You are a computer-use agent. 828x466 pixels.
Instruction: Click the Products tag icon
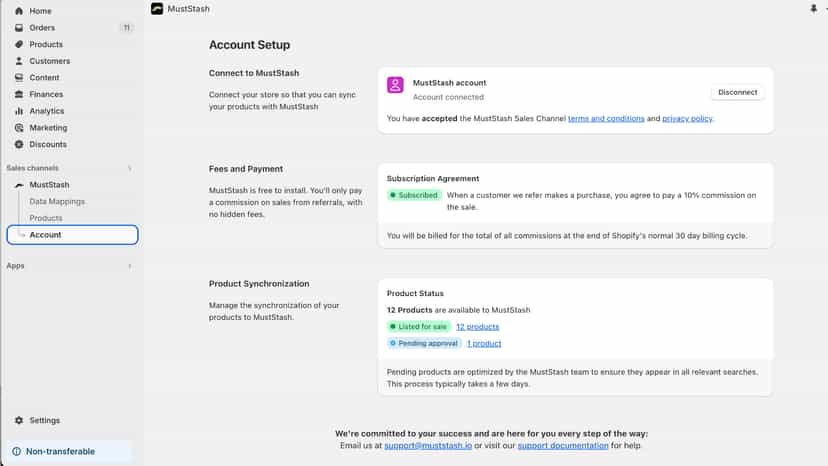pyautogui.click(x=19, y=44)
